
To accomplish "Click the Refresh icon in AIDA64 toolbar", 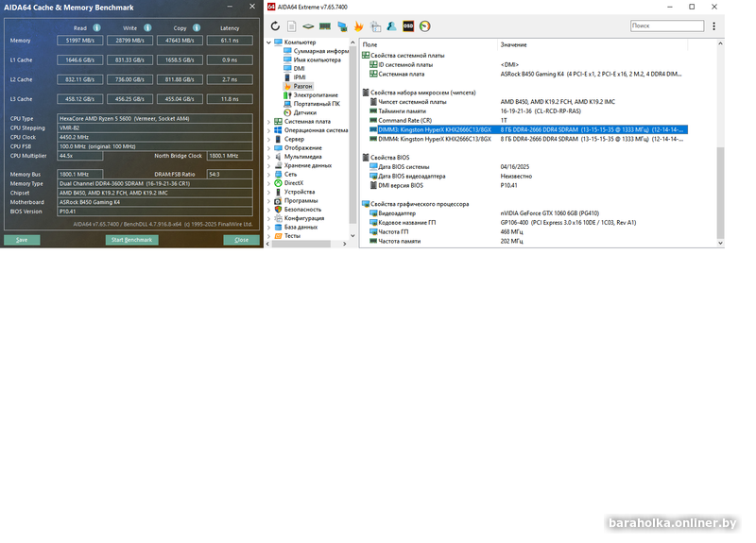I will pyautogui.click(x=275, y=26).
